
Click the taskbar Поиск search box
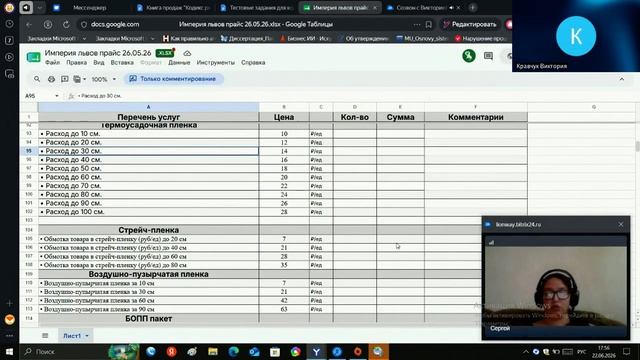64,351
